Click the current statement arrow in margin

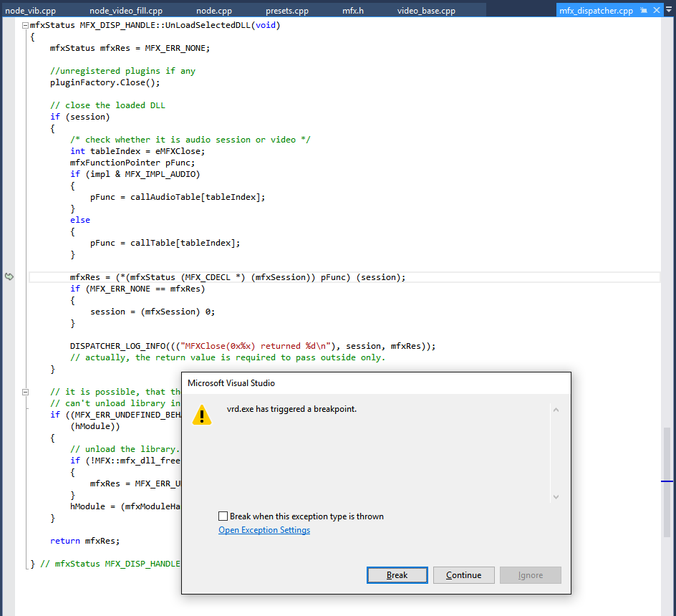pyautogui.click(x=9, y=276)
